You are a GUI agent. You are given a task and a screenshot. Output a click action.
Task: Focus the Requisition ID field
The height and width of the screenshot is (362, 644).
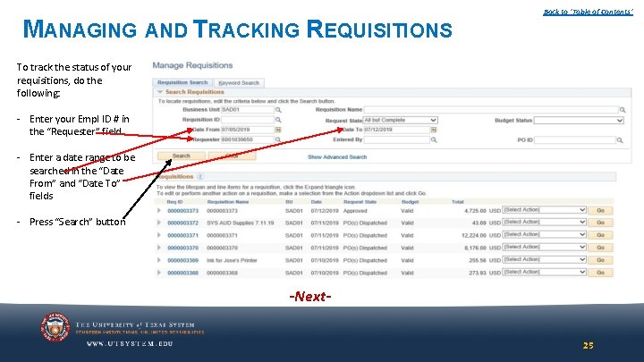click(x=248, y=120)
